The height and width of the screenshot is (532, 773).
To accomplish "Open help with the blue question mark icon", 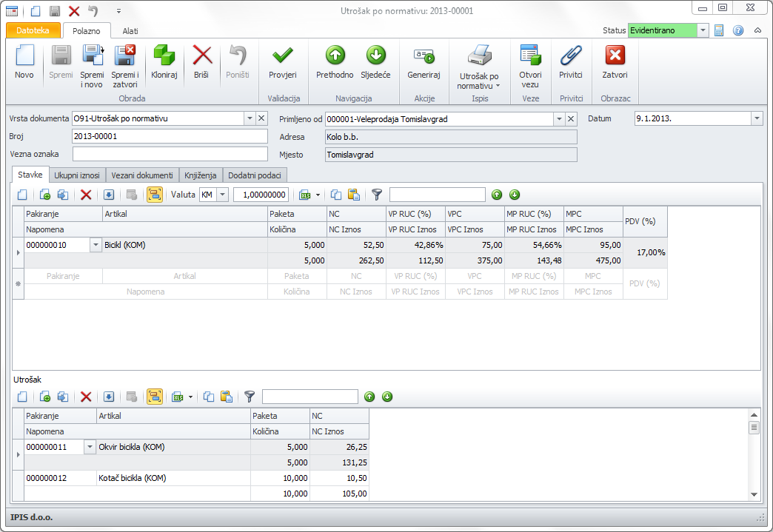I will (738, 30).
